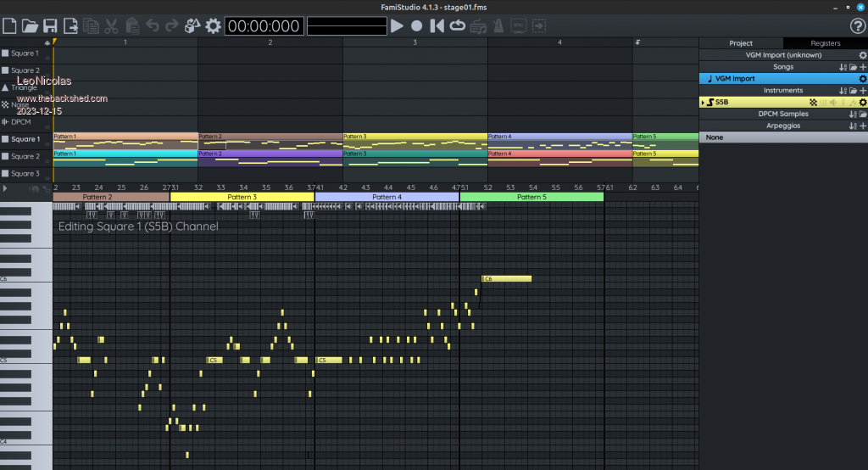Image resolution: width=868 pixels, height=470 pixels.
Task: Open the Transform cleanup tool icon
Action: (192, 25)
